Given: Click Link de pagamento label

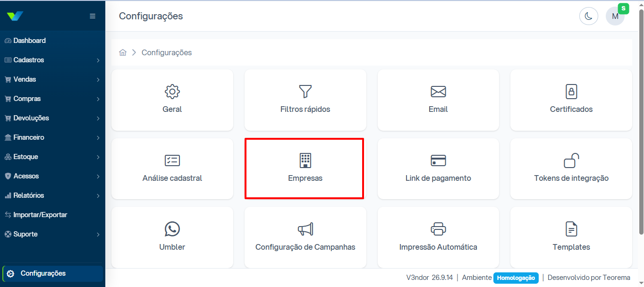Looking at the screenshot, I should (x=438, y=178).
